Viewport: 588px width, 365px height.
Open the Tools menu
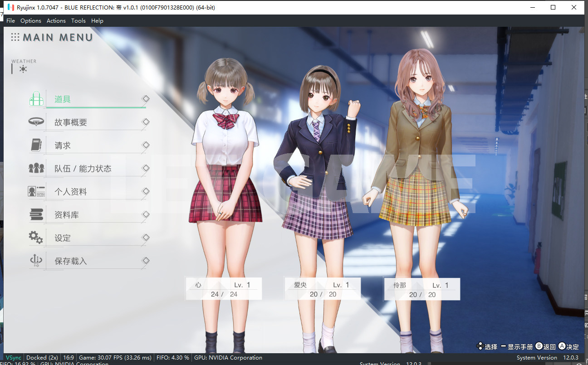point(78,20)
